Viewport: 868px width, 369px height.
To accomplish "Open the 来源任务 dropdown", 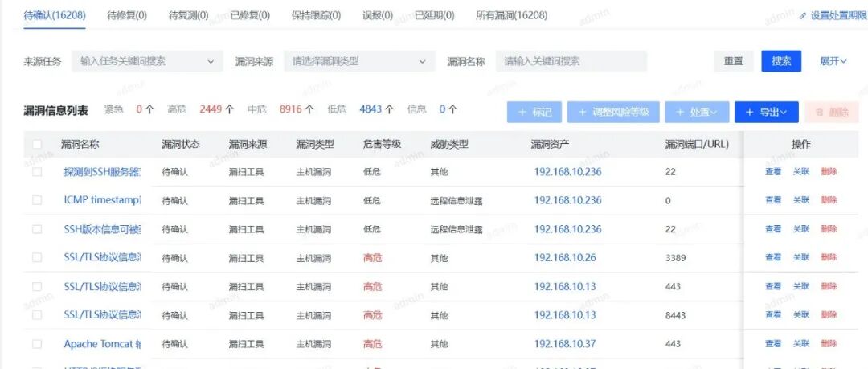I will coord(147,61).
